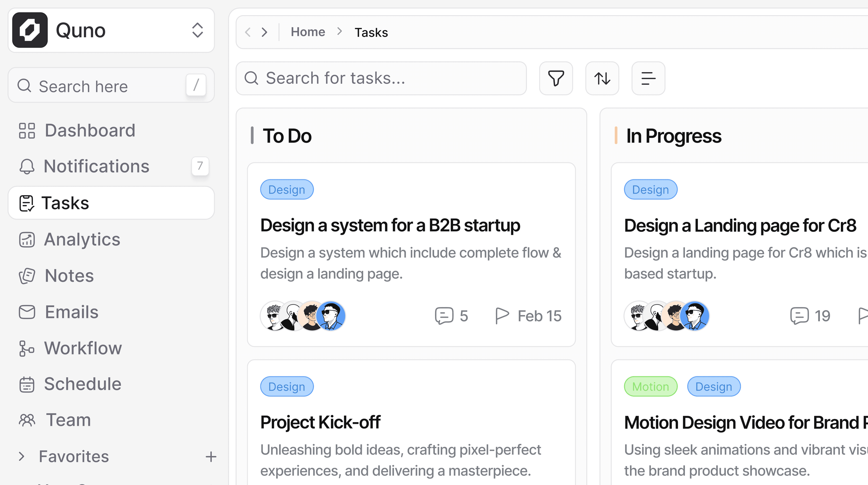868x485 pixels.
Task: Open the view settings icon beside sort
Action: (x=648, y=78)
